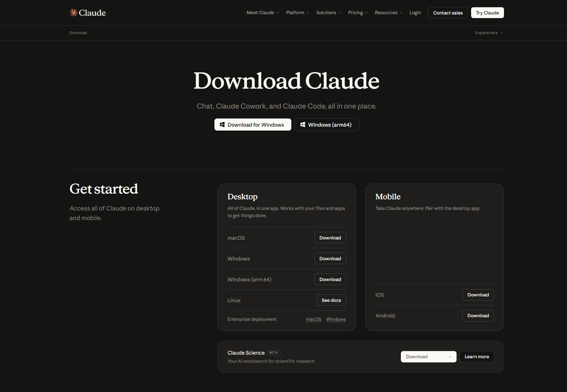Click the Download Claude heading
Viewport: 567px width, 392px height.
point(286,81)
